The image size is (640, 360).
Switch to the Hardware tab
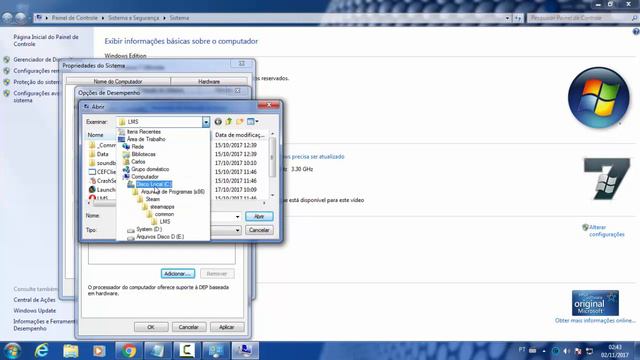click(209, 81)
